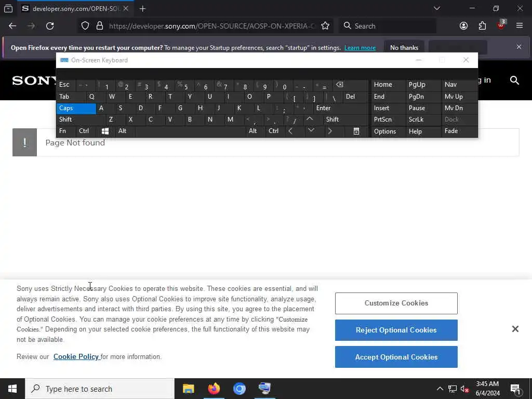Click the context menu key icon

[356, 131]
